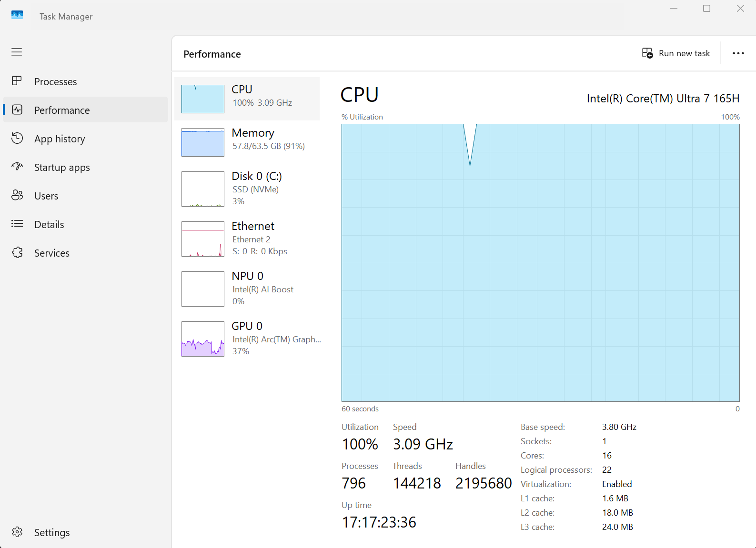Select the Performance page label
Screen dimensions: 756x548
pyautogui.click(x=62, y=110)
